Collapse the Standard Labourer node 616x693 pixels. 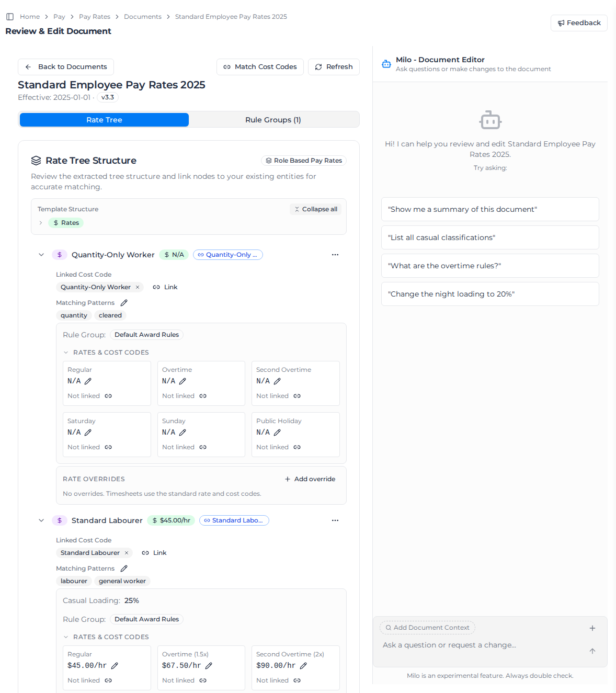point(41,520)
